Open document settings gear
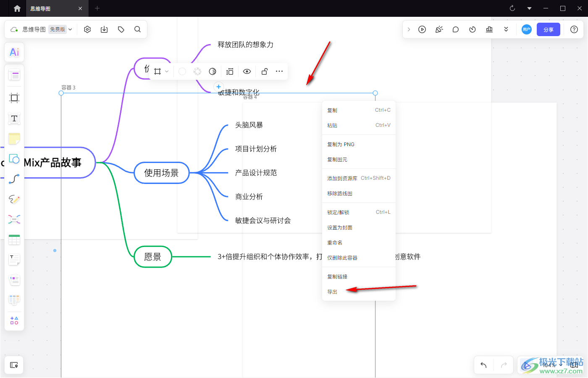Screen dimensions: 588x378 (x=87, y=29)
